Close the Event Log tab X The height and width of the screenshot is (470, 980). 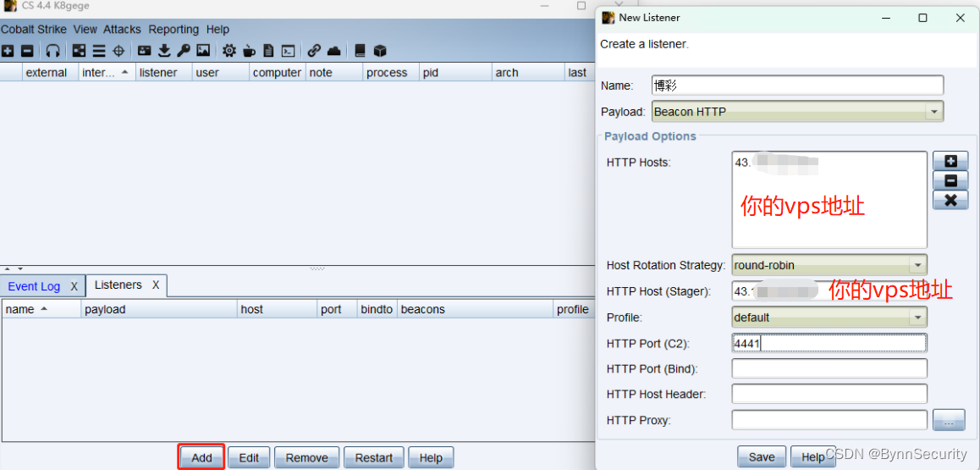[74, 286]
